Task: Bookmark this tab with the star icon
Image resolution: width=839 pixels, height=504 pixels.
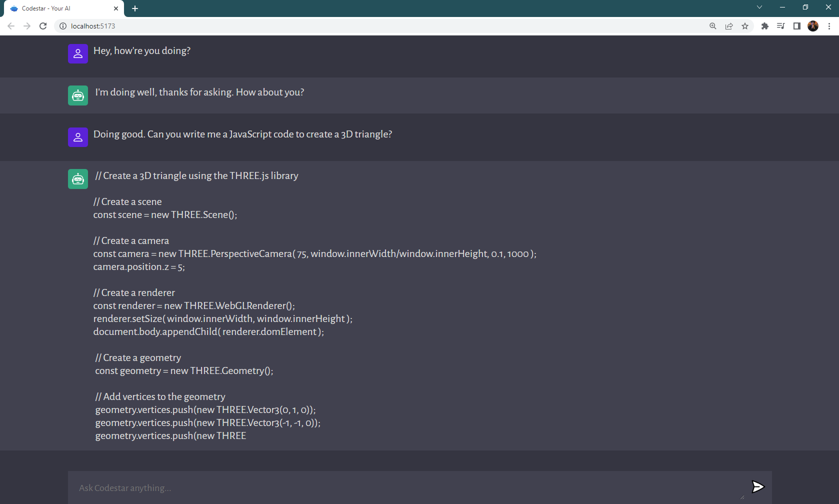Action: tap(745, 26)
